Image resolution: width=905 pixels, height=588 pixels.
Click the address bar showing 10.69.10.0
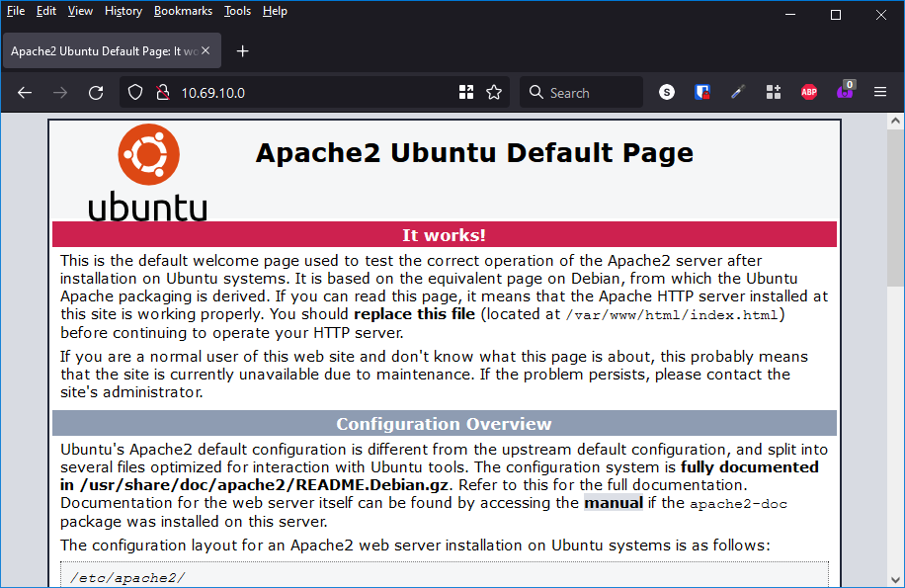(x=296, y=92)
